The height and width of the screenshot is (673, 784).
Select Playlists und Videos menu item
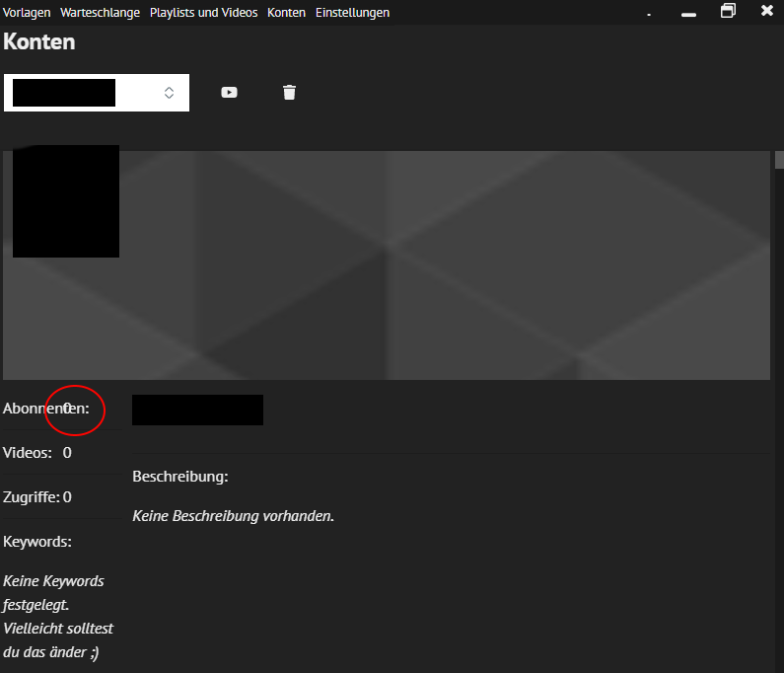(x=203, y=13)
